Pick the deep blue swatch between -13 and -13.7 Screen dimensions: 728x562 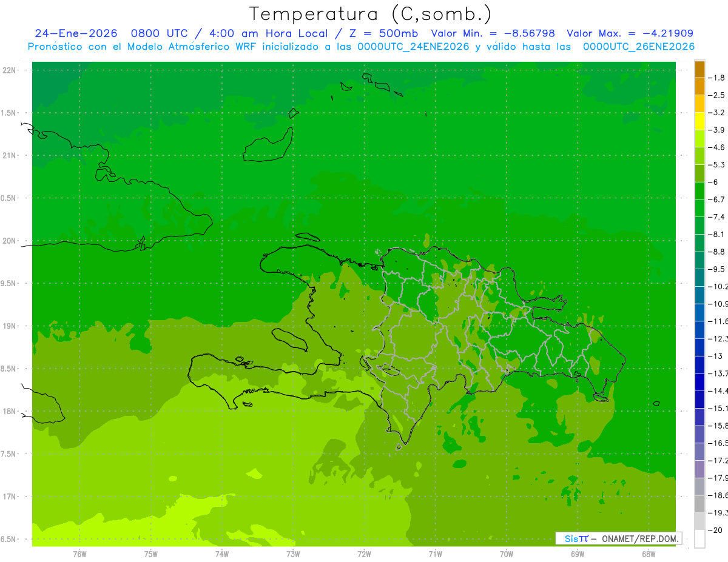699,365
